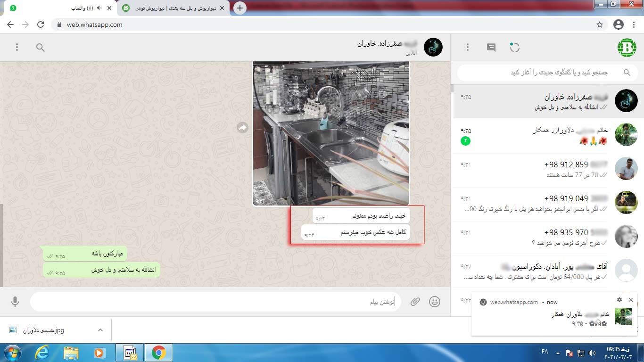Open Windows Explorer folder in taskbar
The height and width of the screenshot is (362, 644).
(x=71, y=353)
